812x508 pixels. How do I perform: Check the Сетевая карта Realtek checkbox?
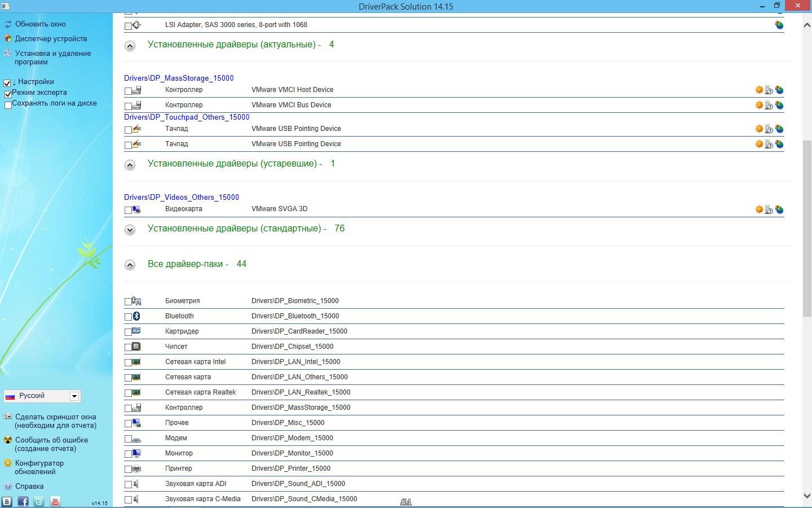[x=128, y=393]
